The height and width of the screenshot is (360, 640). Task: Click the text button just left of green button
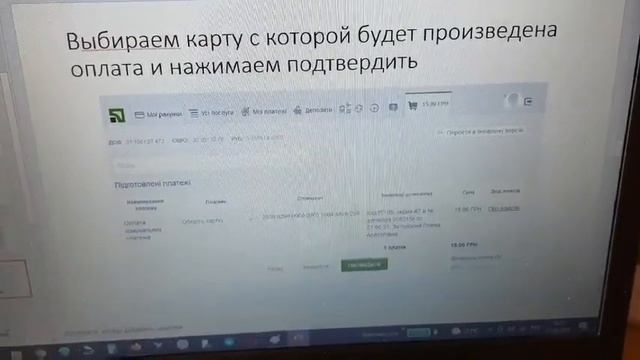coord(315,267)
